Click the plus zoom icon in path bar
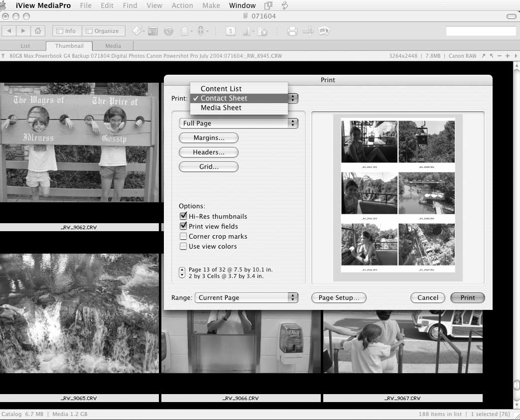The image size is (520, 420). point(508,56)
